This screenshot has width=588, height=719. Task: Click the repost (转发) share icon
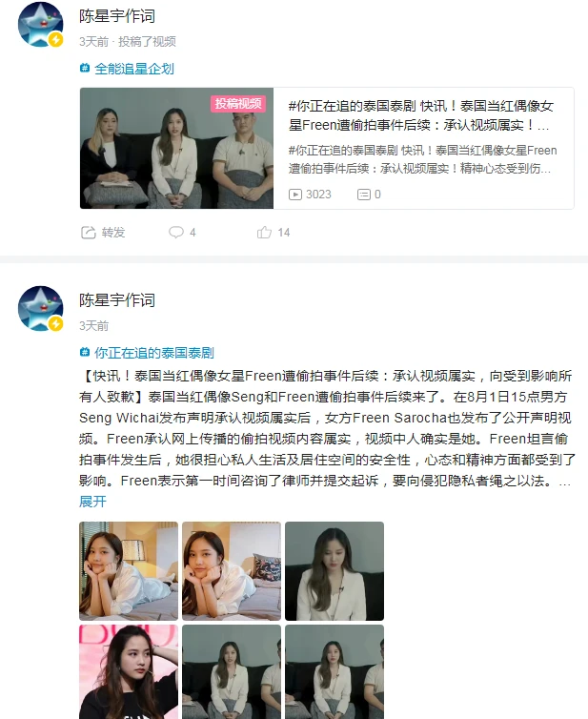click(x=88, y=233)
